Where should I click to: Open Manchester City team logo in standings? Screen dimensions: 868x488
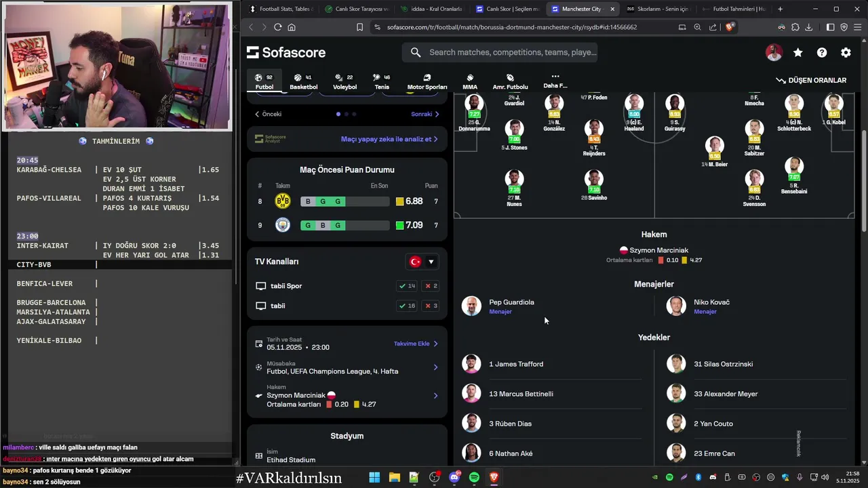(283, 225)
